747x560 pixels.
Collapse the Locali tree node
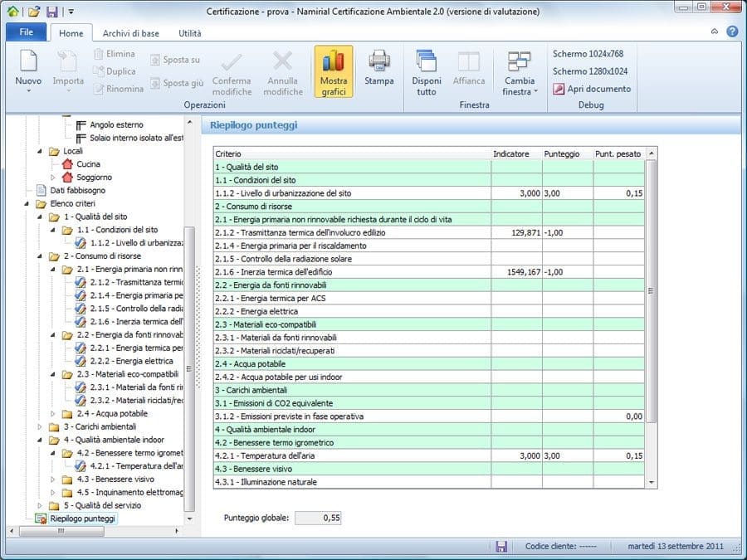click(x=40, y=151)
